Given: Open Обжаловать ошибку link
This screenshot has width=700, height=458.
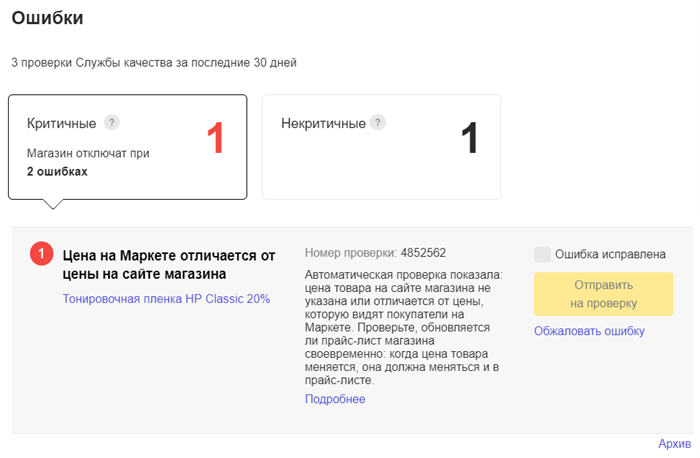Looking at the screenshot, I should (x=589, y=331).
